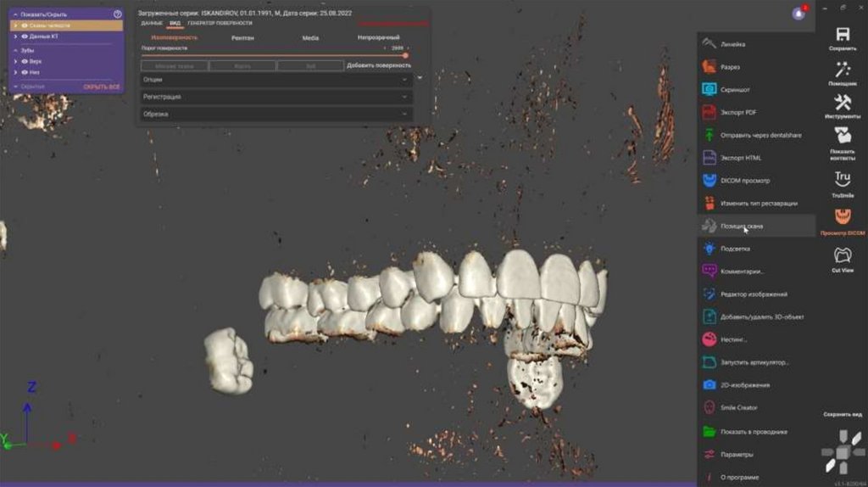Expand the Сканы челюстей tree row

pyautogui.click(x=15, y=25)
